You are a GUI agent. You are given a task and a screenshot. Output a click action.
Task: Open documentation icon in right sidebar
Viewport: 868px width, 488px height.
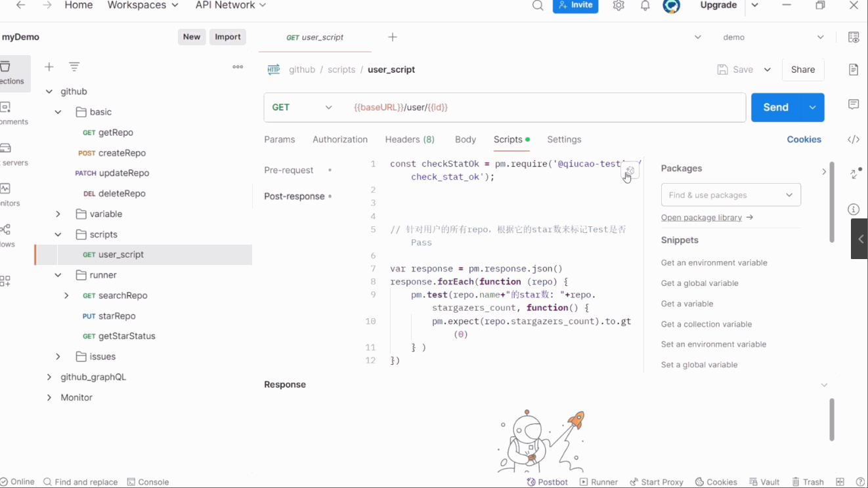854,70
